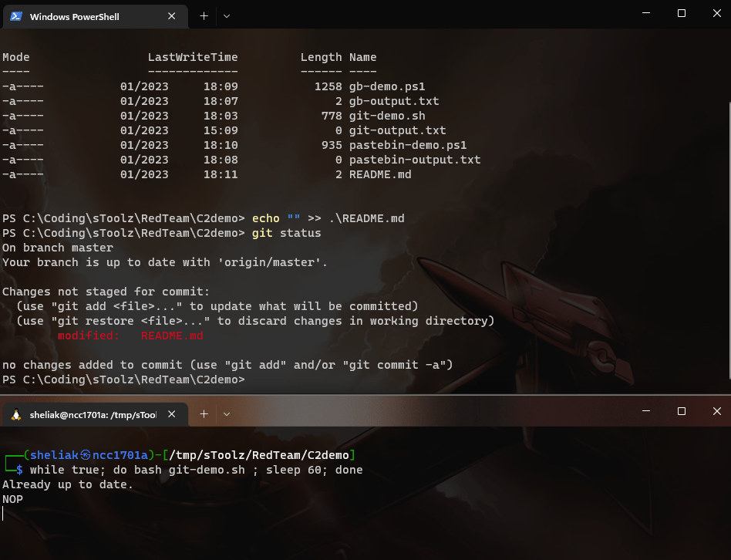
Task: Click gb-demo.ps1 in the directory listing
Action: coord(387,86)
